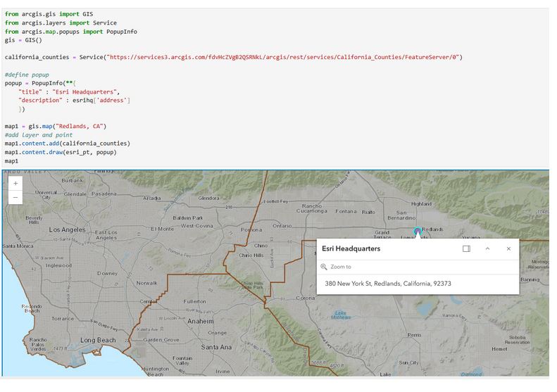The height and width of the screenshot is (392, 557).
Task: Click the Ontario label on the map
Action: [282, 226]
